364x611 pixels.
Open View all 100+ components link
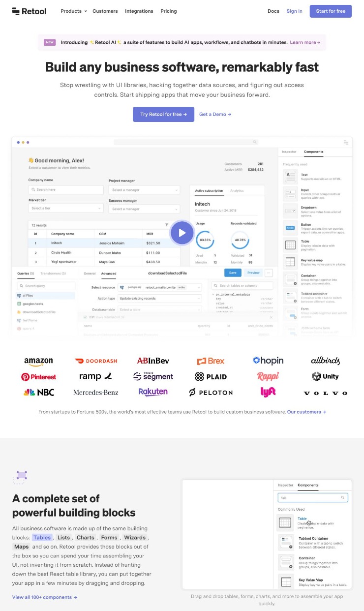click(x=45, y=597)
